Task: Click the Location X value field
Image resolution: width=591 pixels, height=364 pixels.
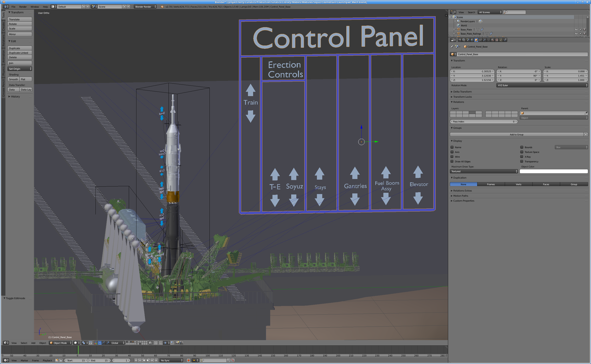Action: click(472, 71)
